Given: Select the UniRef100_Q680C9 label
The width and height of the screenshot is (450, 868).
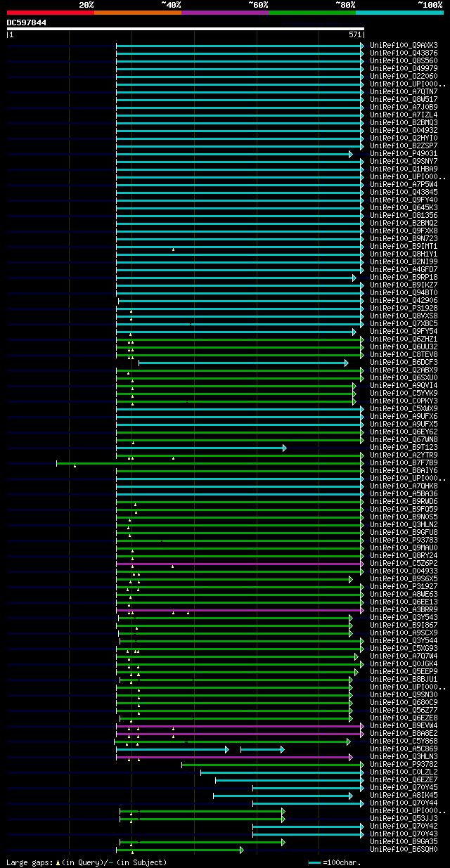Looking at the screenshot, I should pos(404,702).
